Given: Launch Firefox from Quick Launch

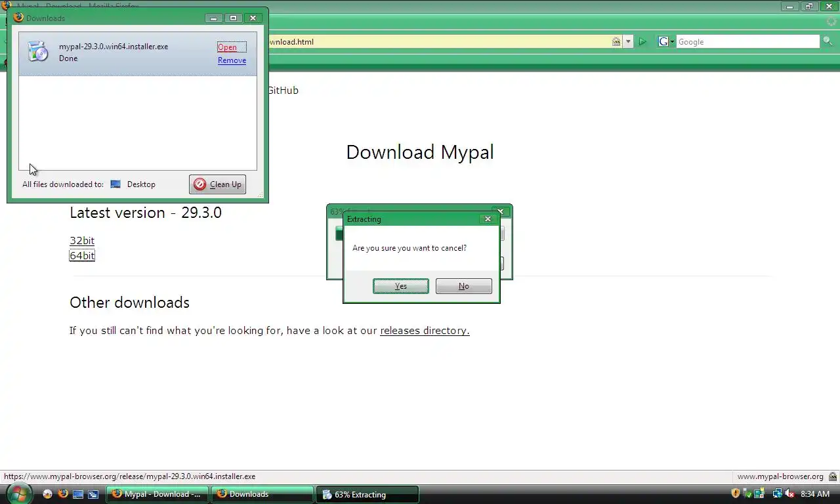Looking at the screenshot, I should point(63,494).
